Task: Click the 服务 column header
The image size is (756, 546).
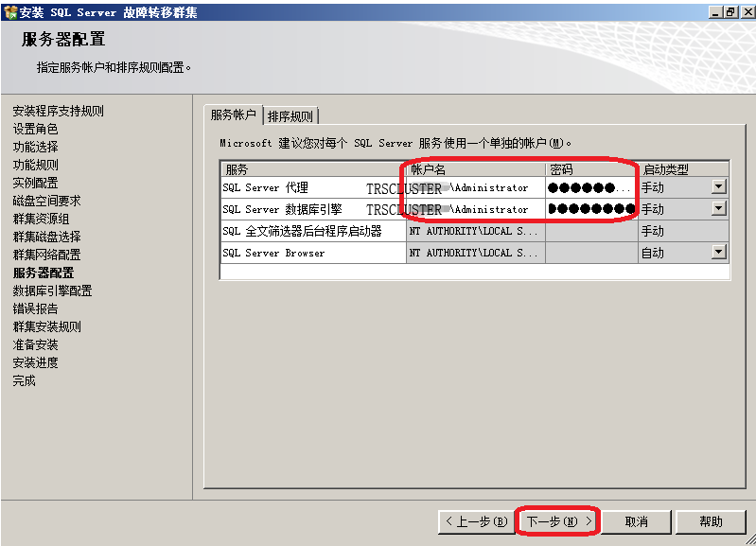Action: pyautogui.click(x=313, y=169)
